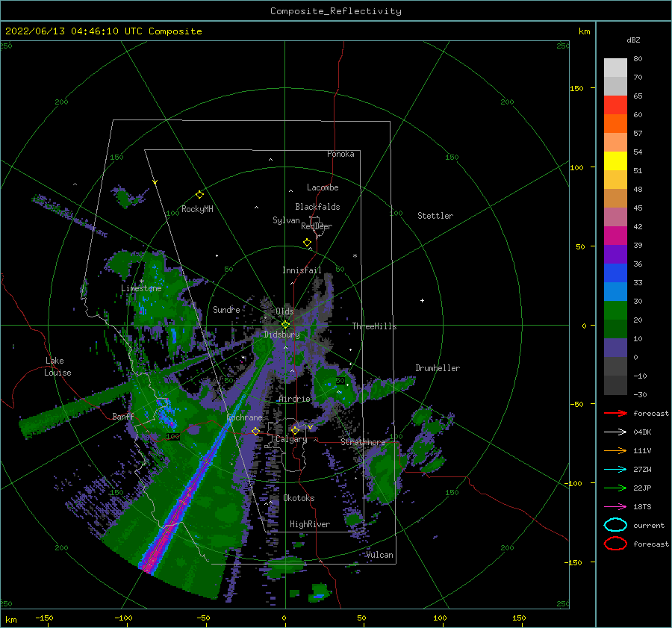Click the Sylvan label
The height and width of the screenshot is (628, 672).
click(x=286, y=220)
